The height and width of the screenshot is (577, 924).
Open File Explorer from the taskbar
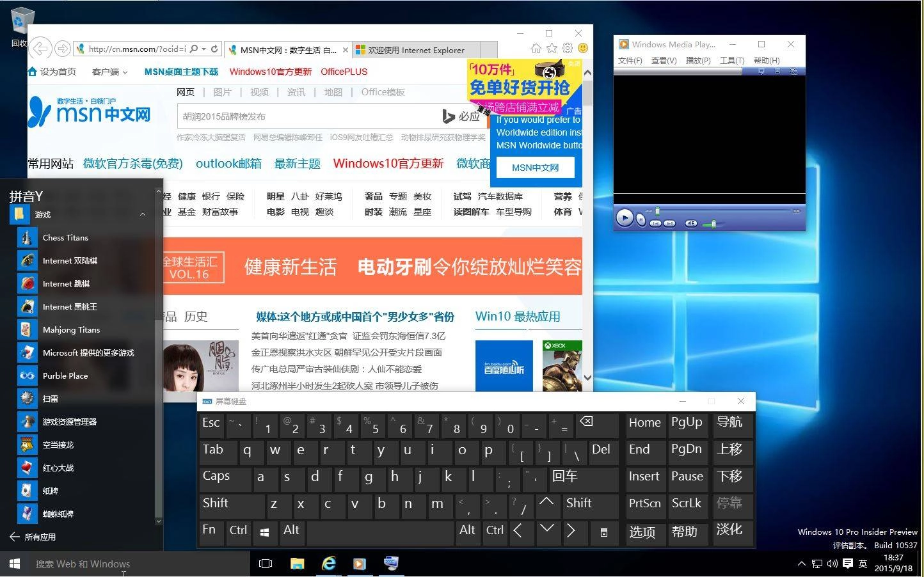coord(297,564)
